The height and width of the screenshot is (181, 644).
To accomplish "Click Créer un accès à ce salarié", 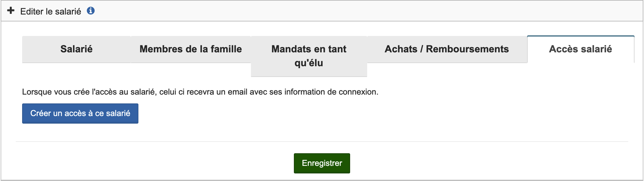I will [x=80, y=114].
